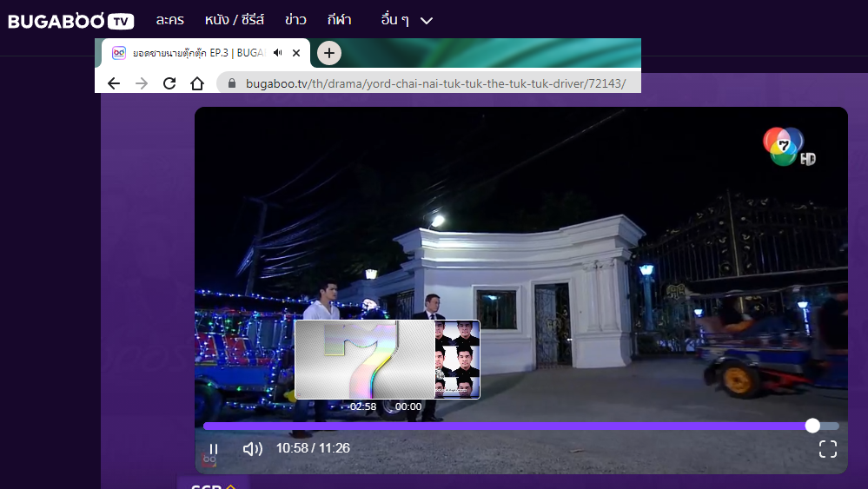Go forward in browser history

pos(142,83)
